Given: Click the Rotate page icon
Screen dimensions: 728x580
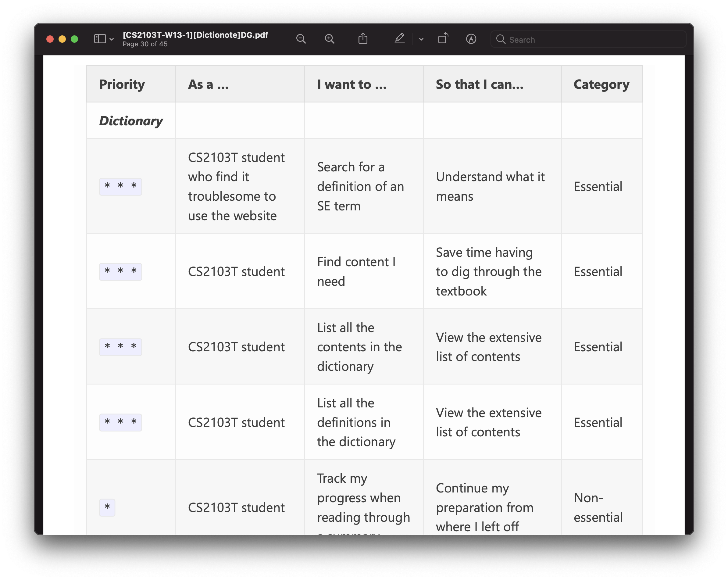Looking at the screenshot, I should pos(443,39).
